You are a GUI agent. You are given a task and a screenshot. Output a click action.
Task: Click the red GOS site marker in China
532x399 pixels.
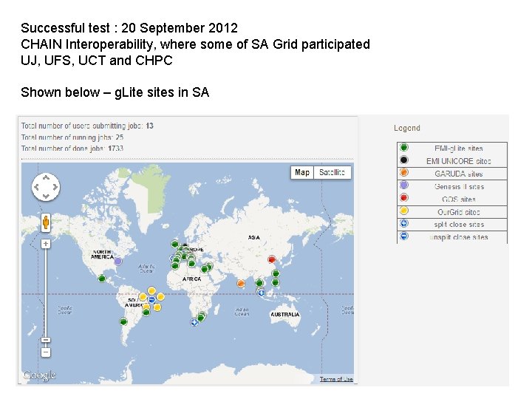pos(272,259)
